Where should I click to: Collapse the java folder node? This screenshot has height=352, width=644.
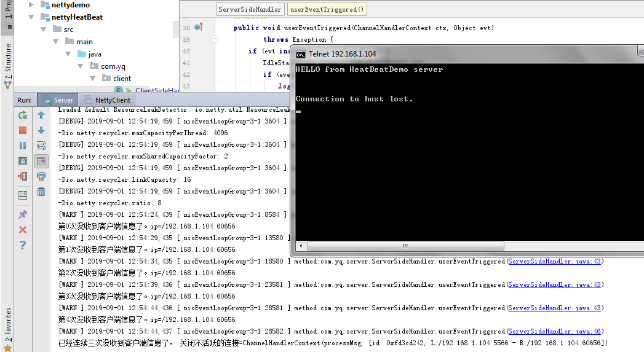click(68, 54)
